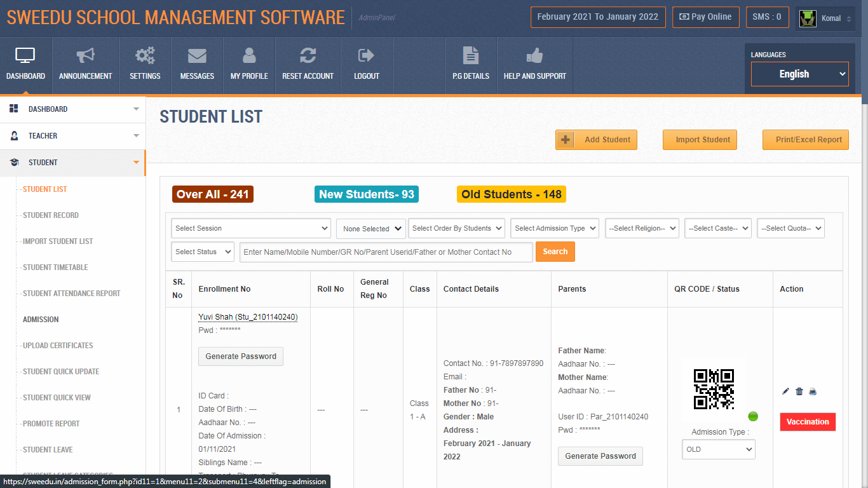Select the My Profile person icon
Viewport: 868px width, 488px height.
point(248,57)
